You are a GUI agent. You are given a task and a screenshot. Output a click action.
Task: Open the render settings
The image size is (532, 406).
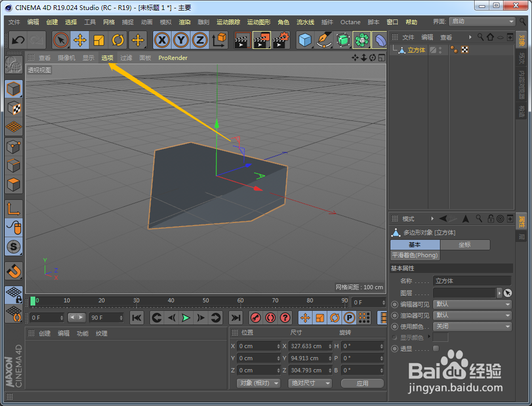(280, 40)
